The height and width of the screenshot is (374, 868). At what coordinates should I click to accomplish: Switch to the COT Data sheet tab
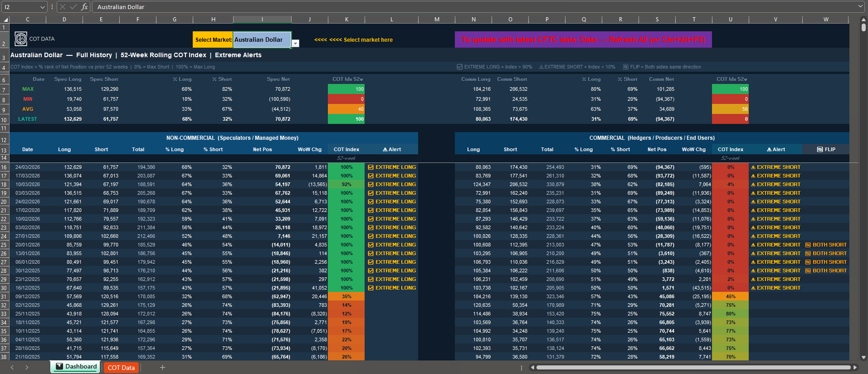pos(121,367)
